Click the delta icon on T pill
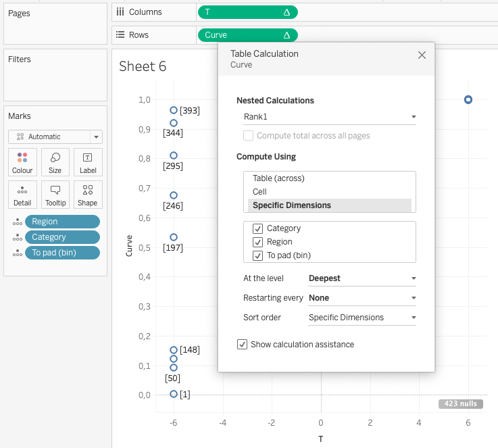498x448 pixels. (287, 12)
